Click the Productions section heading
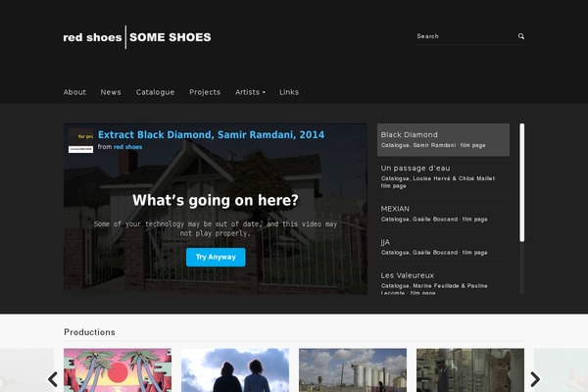 pyautogui.click(x=89, y=332)
